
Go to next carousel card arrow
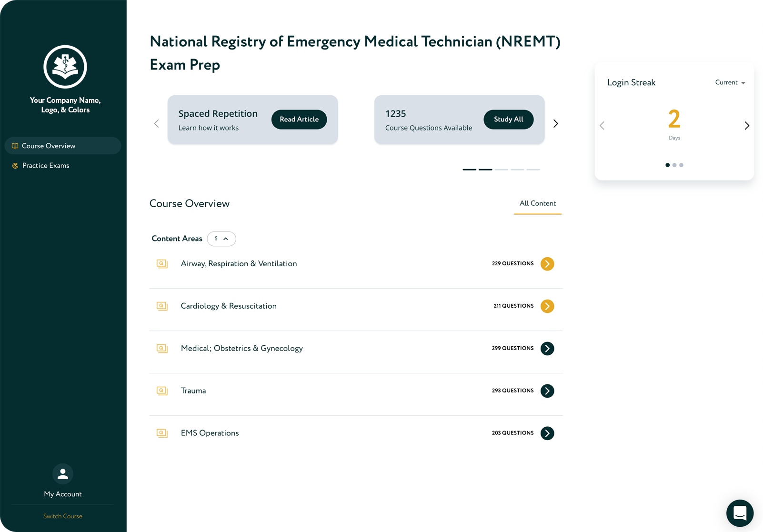coord(555,124)
